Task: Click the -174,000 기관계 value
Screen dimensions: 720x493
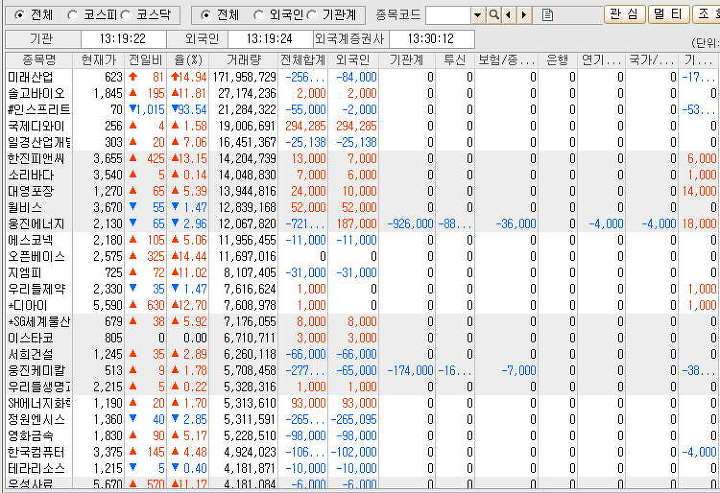Action: coord(411,370)
